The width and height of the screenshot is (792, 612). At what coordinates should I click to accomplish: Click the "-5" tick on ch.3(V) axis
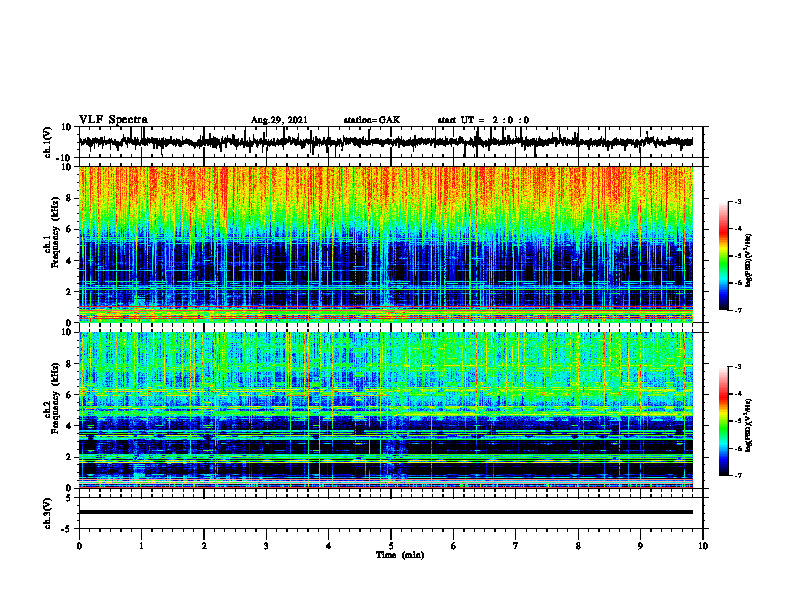click(x=67, y=529)
